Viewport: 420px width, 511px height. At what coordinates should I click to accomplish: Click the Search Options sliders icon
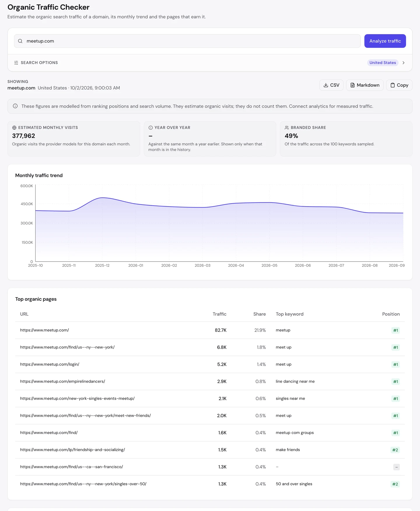pyautogui.click(x=16, y=63)
